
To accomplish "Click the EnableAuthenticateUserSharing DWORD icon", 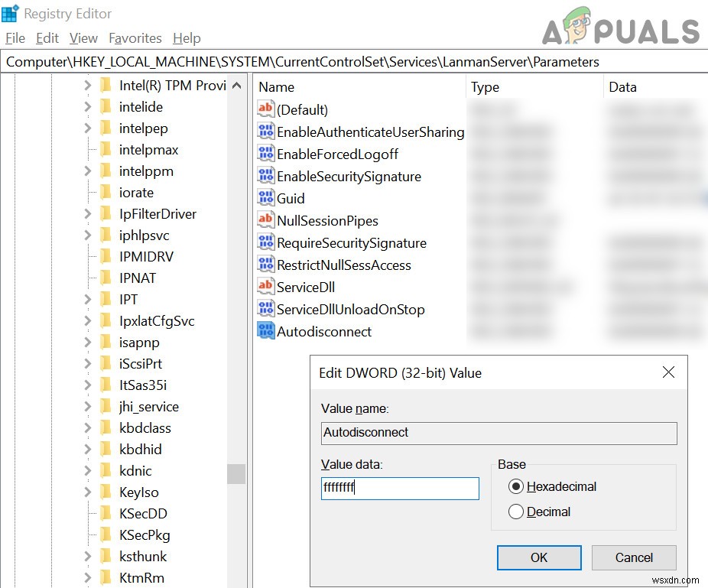I will coord(265,132).
